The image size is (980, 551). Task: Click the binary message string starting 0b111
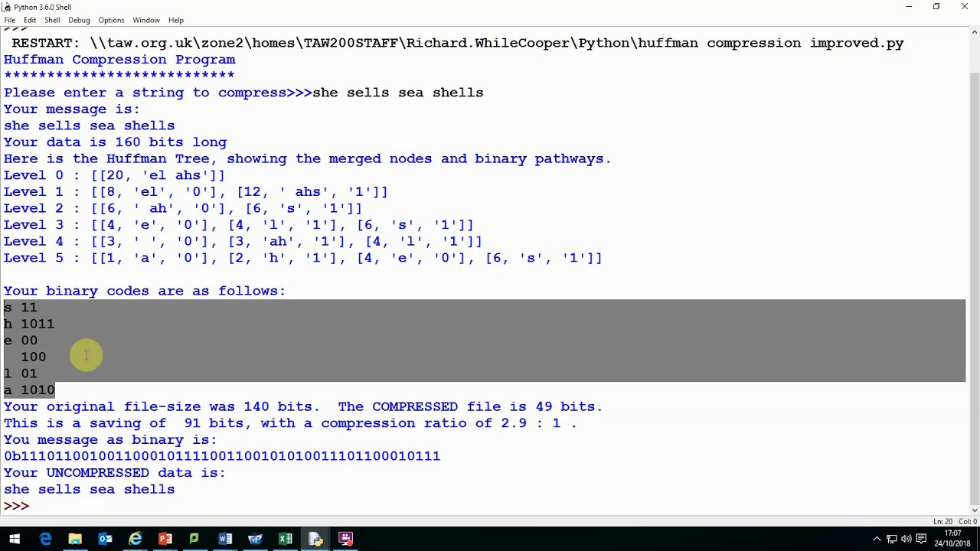(222, 456)
